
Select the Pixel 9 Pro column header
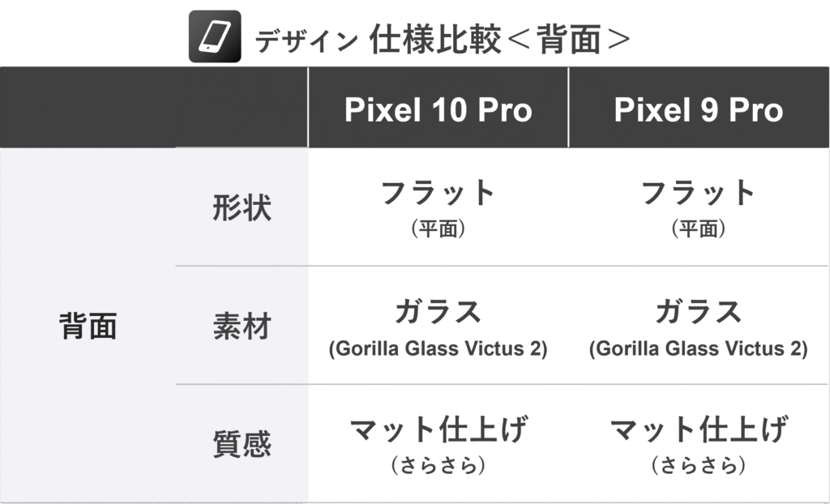pos(699,109)
